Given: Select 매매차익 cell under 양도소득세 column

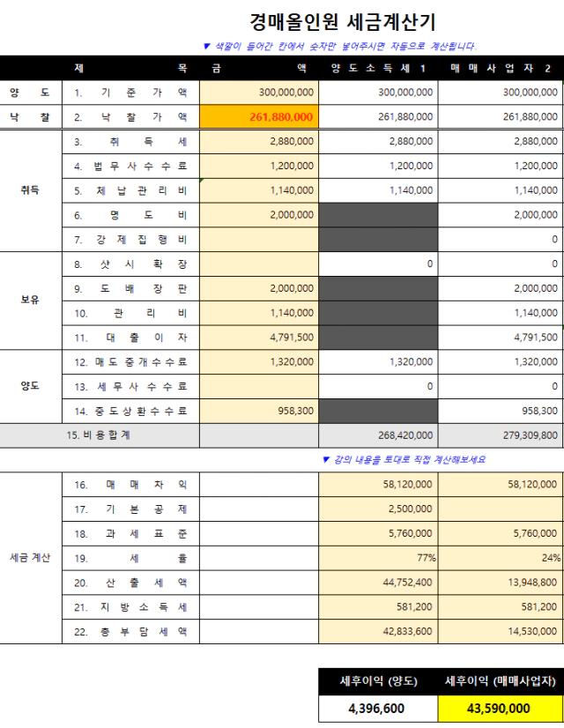Looking at the screenshot, I should [378, 484].
